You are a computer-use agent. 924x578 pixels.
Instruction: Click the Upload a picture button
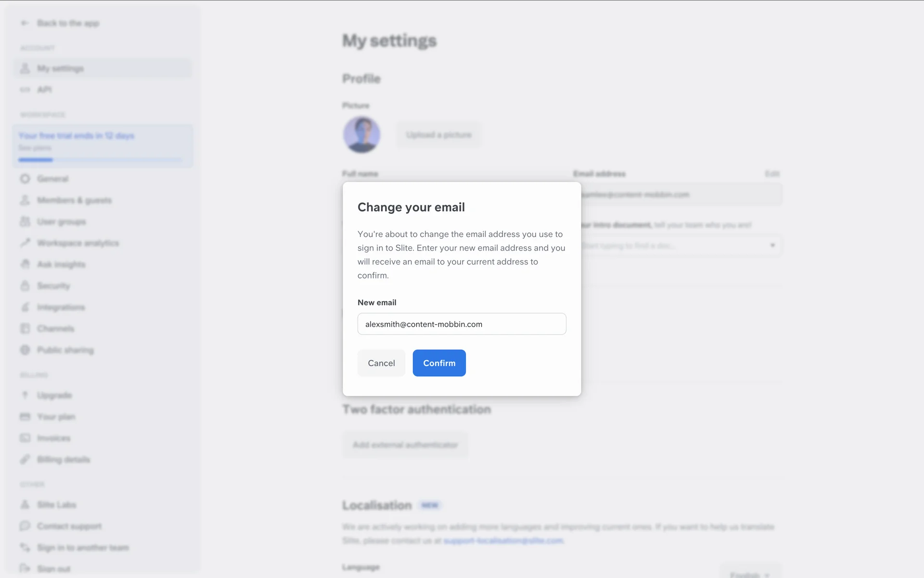pyautogui.click(x=438, y=135)
